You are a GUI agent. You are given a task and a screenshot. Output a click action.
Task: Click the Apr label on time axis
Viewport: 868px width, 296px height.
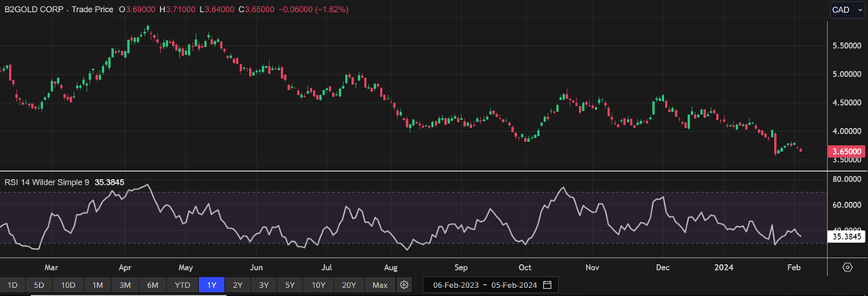124,267
